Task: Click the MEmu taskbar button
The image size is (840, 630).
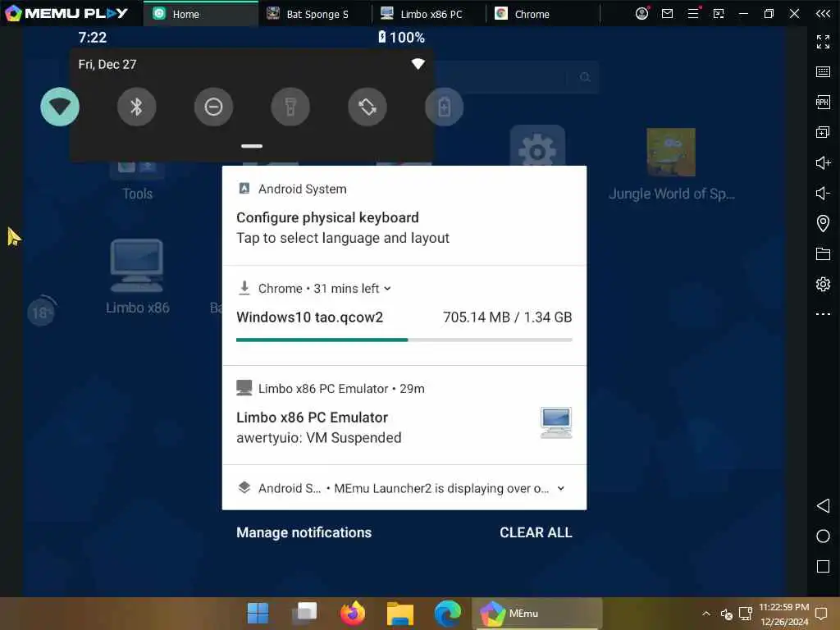Action: click(536, 614)
